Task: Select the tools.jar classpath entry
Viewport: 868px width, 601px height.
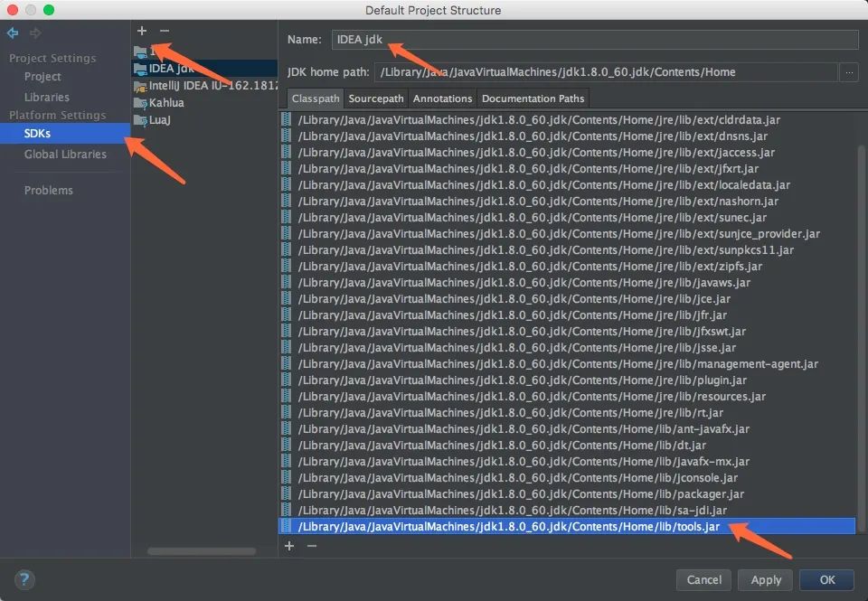Action: (x=567, y=526)
